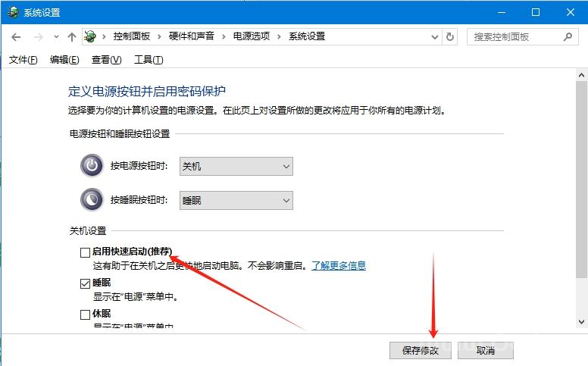Viewport: 588px width, 366px height.
Task: Click the back navigation arrow
Action: click(x=16, y=36)
